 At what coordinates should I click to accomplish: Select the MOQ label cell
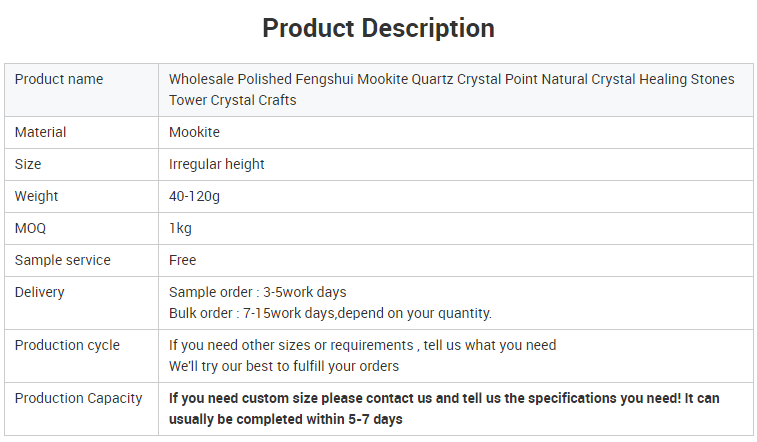[x=82, y=228]
